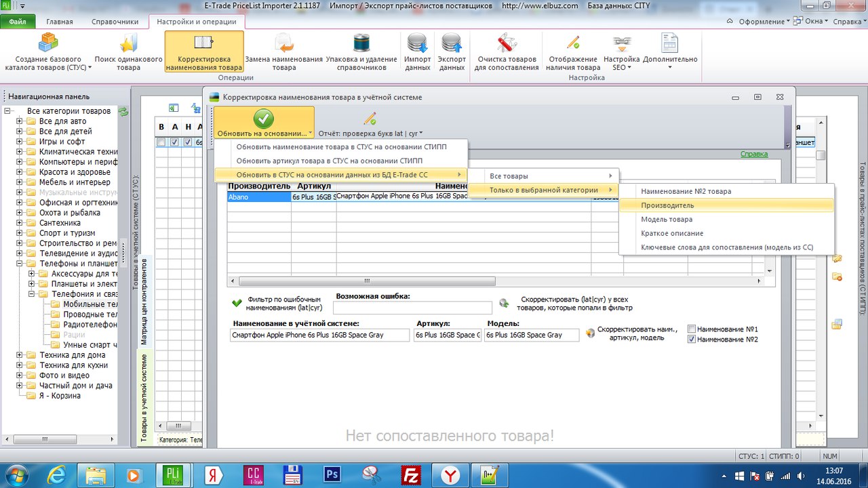Click the Возможная ошибка input field

tap(414, 308)
